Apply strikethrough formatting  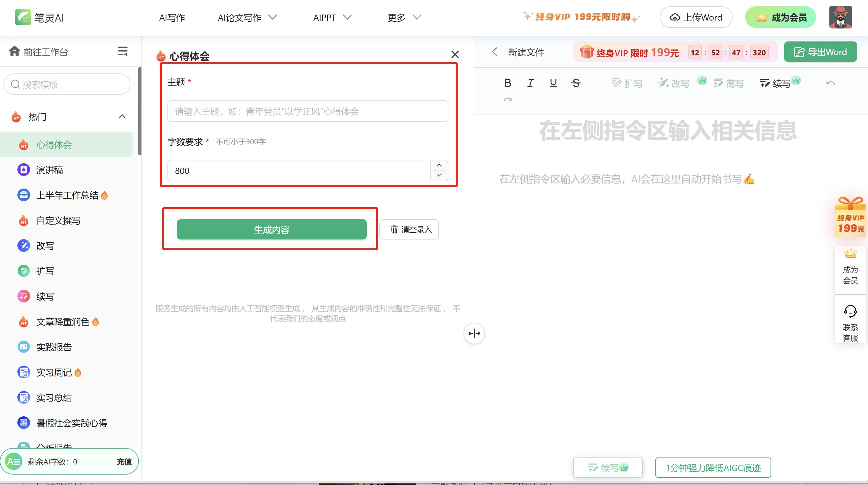click(x=576, y=83)
